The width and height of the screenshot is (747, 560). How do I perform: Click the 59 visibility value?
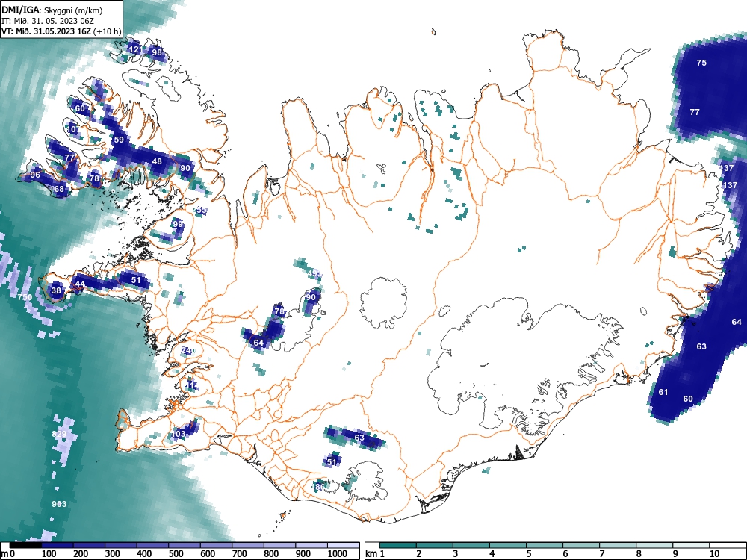tap(119, 140)
